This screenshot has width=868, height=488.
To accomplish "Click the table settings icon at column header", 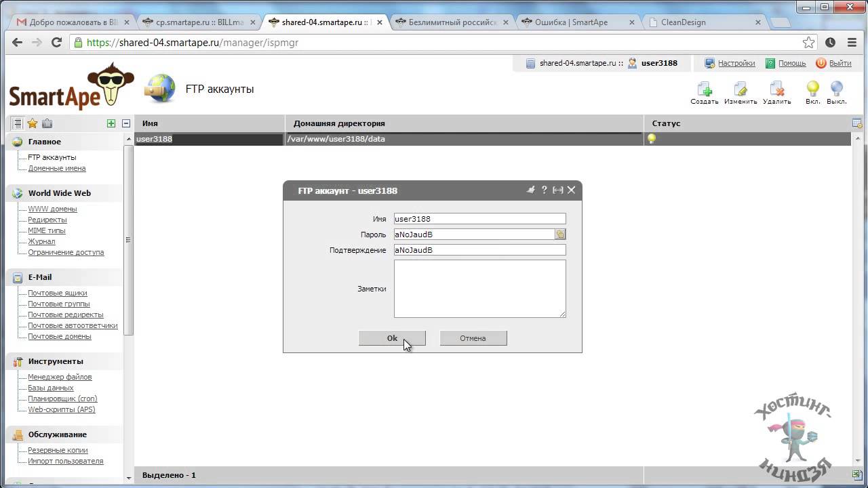I will pyautogui.click(x=857, y=123).
